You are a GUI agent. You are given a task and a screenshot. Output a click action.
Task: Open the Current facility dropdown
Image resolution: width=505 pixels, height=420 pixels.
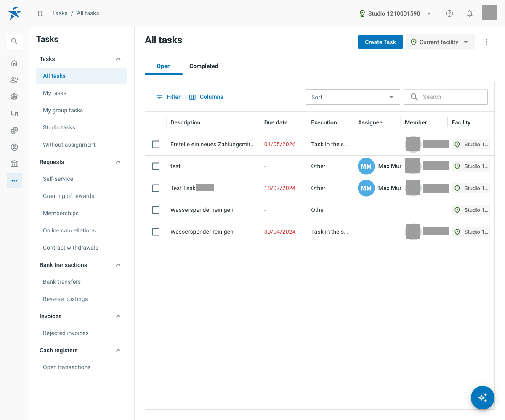click(x=440, y=42)
